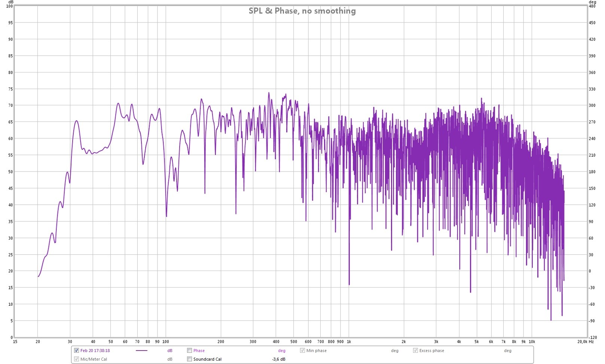Enable the Soundcard Cal checkbox
Viewport: 605px width, 364px height.
[x=190, y=359]
